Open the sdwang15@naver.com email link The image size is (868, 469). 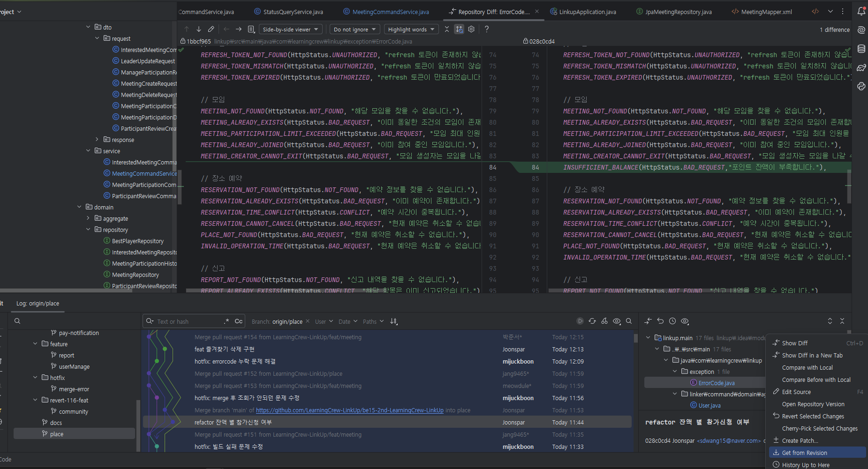[729, 440]
